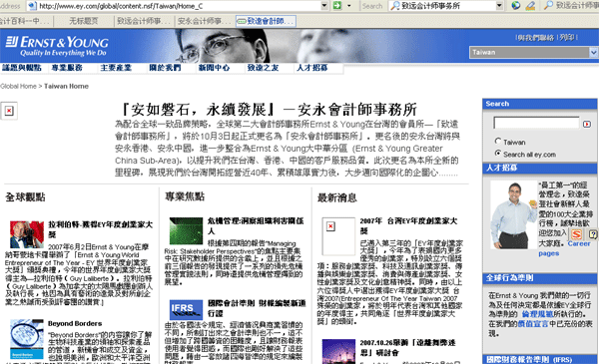Click the globe icon in toolbar
Screen dimensions: 599x364
(516, 5)
